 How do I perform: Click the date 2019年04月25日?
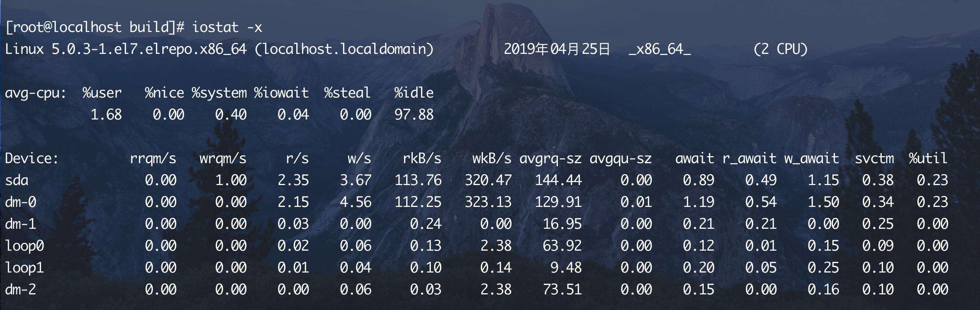(x=557, y=49)
